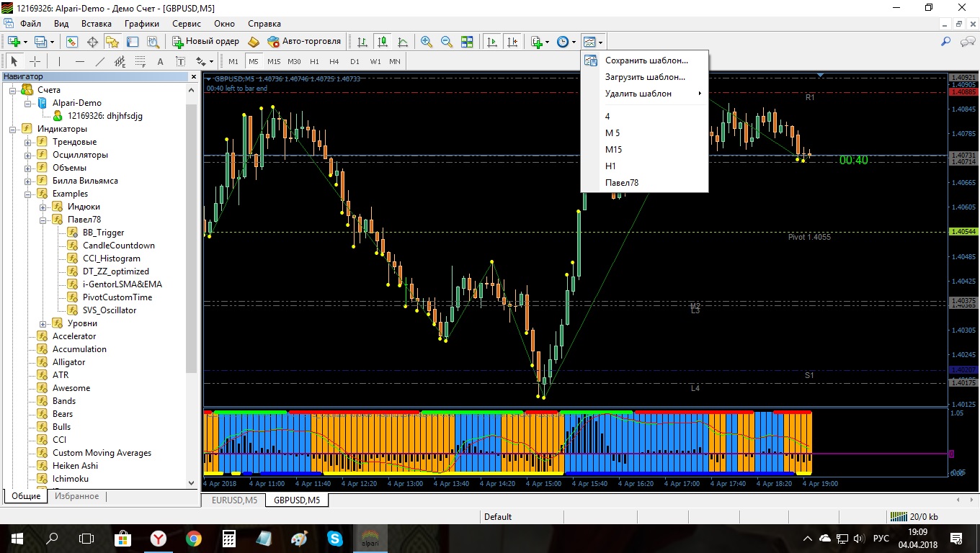The width and height of the screenshot is (980, 553).
Task: Open the Сервис menu
Action: click(187, 24)
